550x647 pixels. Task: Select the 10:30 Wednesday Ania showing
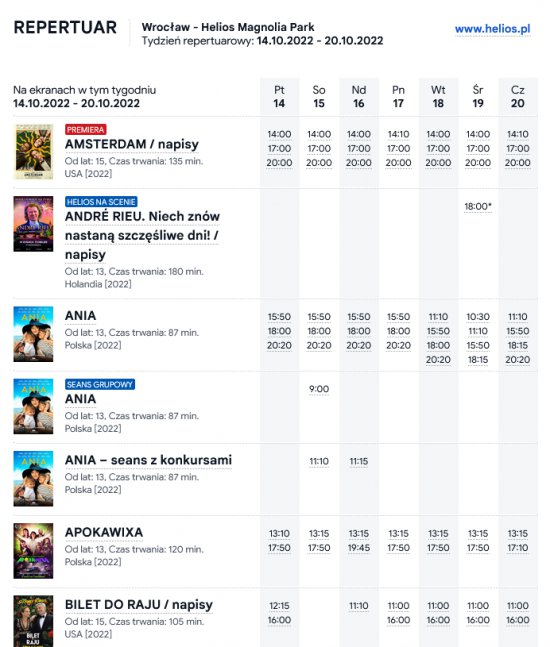pos(478,317)
